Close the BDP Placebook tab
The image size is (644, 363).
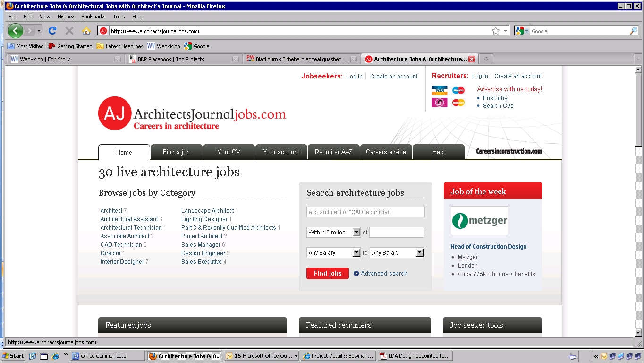[x=236, y=59]
